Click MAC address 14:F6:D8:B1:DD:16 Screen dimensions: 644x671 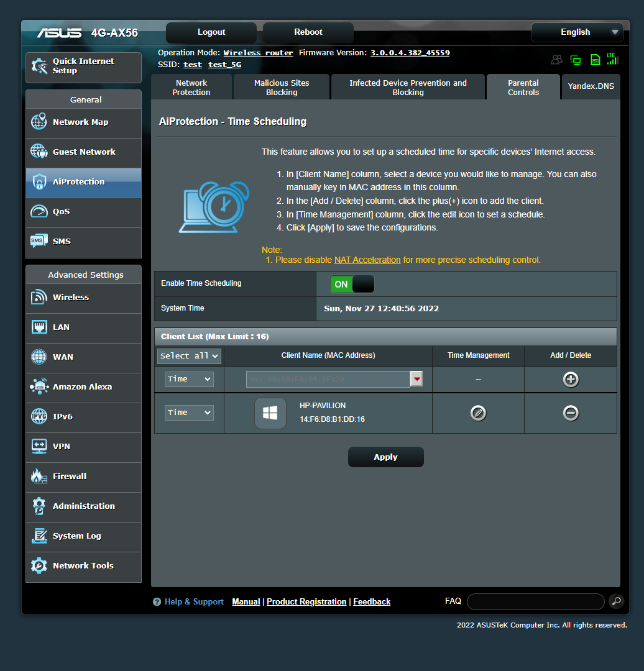pos(332,419)
